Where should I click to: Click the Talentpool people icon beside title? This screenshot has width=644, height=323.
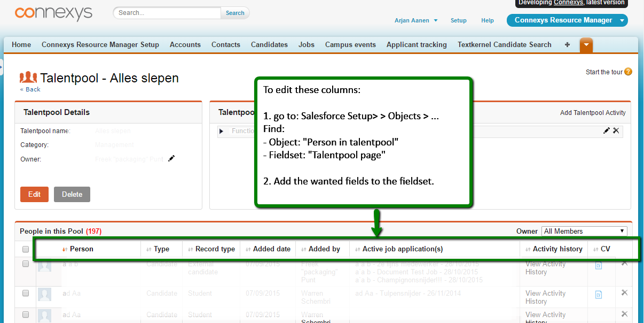(x=28, y=78)
